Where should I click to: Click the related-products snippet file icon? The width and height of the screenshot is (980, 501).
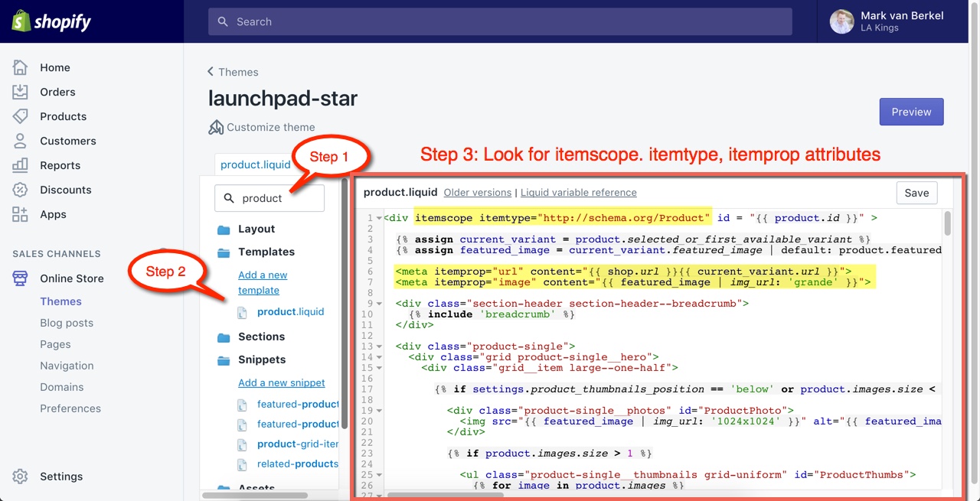pyautogui.click(x=243, y=464)
